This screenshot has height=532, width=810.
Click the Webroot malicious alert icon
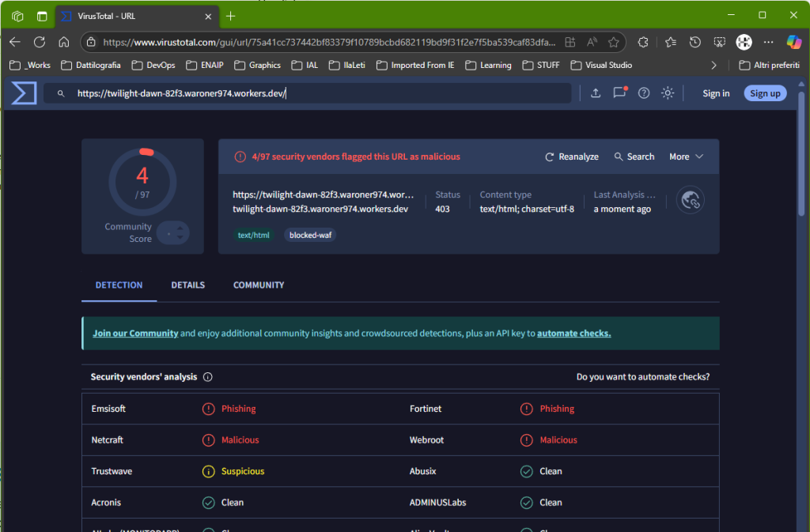[x=526, y=440]
